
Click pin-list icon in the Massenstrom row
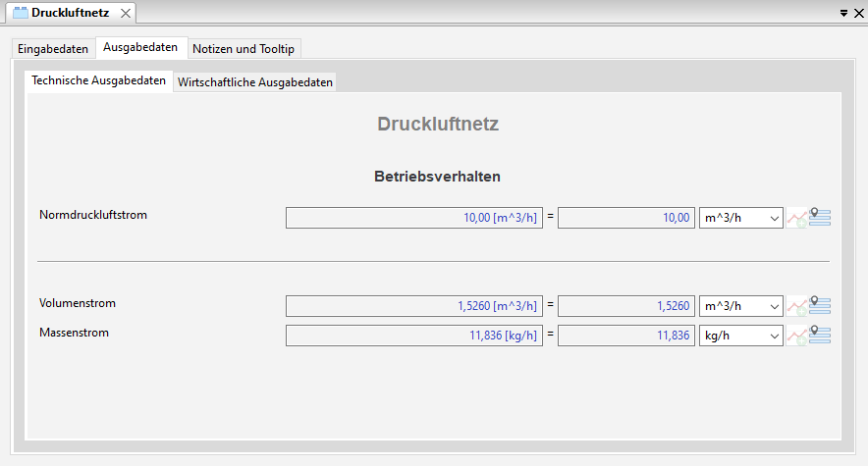pyautogui.click(x=820, y=336)
